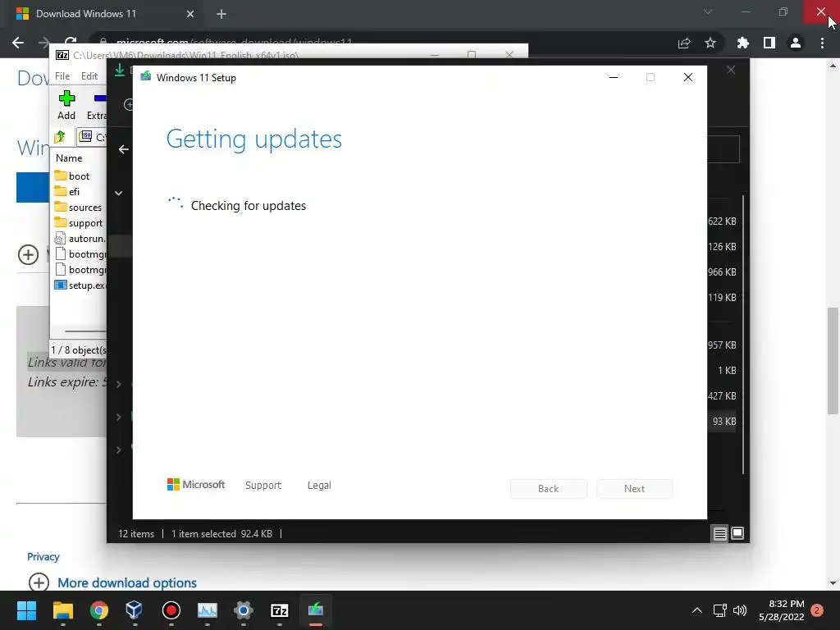Image resolution: width=840 pixels, height=630 pixels.
Task: Open Chrome three-dot menu
Action: tap(822, 43)
